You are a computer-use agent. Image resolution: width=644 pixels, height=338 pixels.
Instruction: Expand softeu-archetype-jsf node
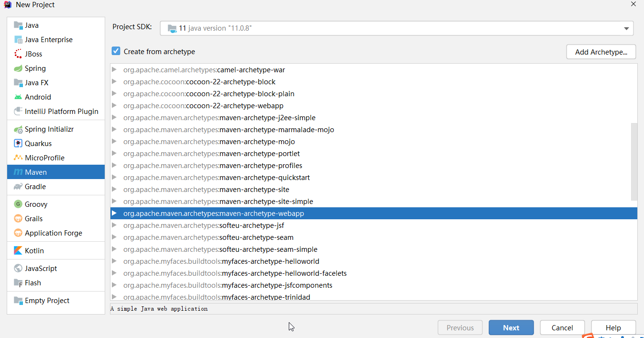tap(114, 225)
